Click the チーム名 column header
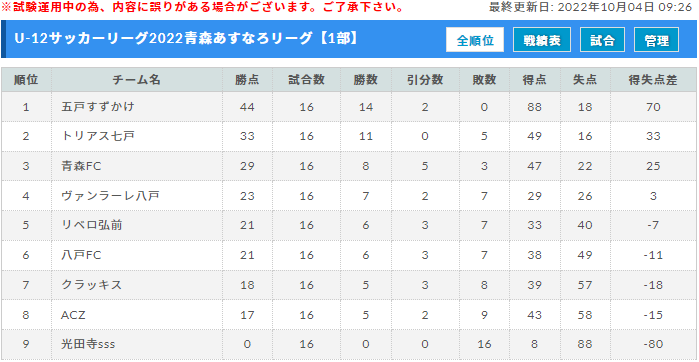Viewport: 699px width, 362px height. click(x=137, y=80)
